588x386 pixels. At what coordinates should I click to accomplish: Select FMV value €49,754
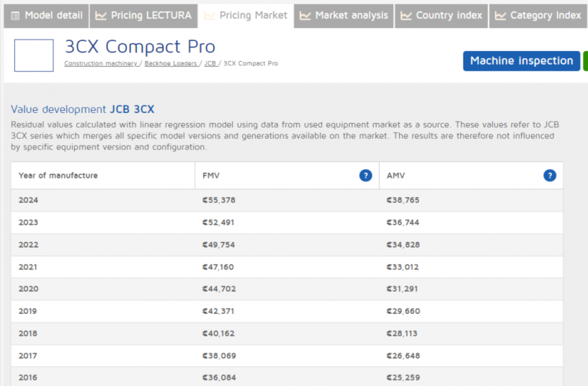tap(218, 245)
